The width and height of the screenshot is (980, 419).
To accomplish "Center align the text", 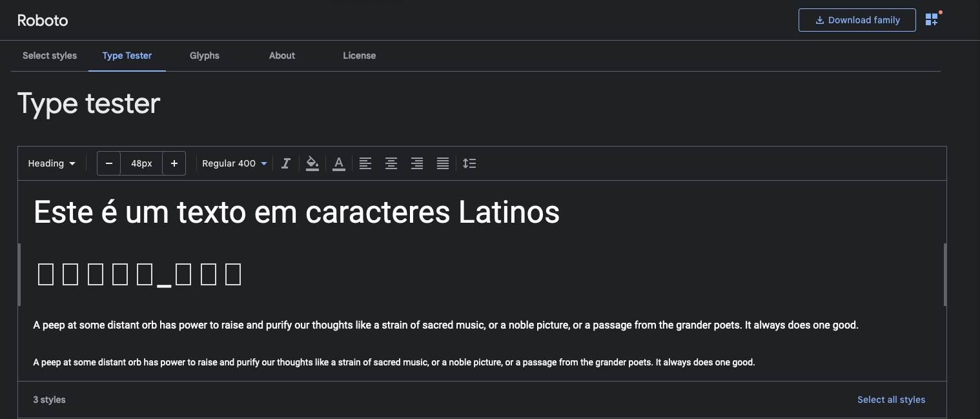I will pyautogui.click(x=391, y=163).
